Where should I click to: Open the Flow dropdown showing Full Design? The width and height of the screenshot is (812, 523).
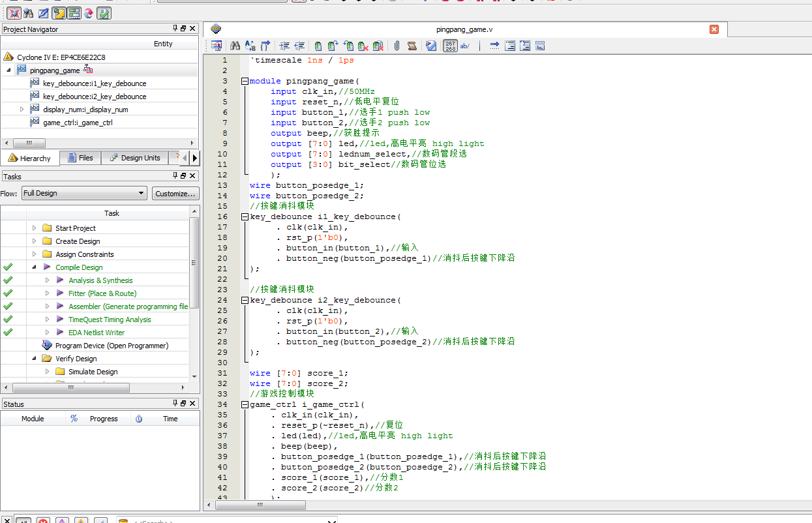click(84, 194)
